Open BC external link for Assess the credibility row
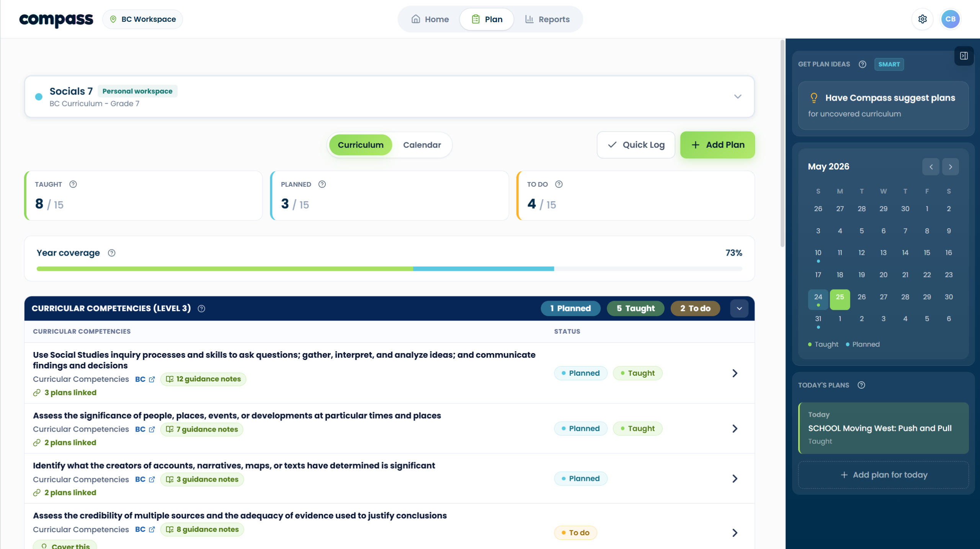Screen dimensions: 980x549 145,529
